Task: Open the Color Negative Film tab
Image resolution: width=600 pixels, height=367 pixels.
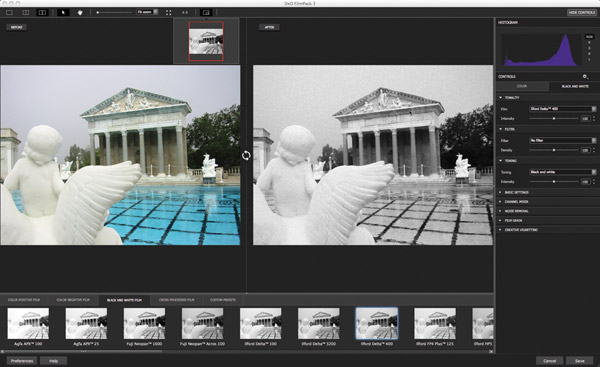Action: tap(73, 300)
